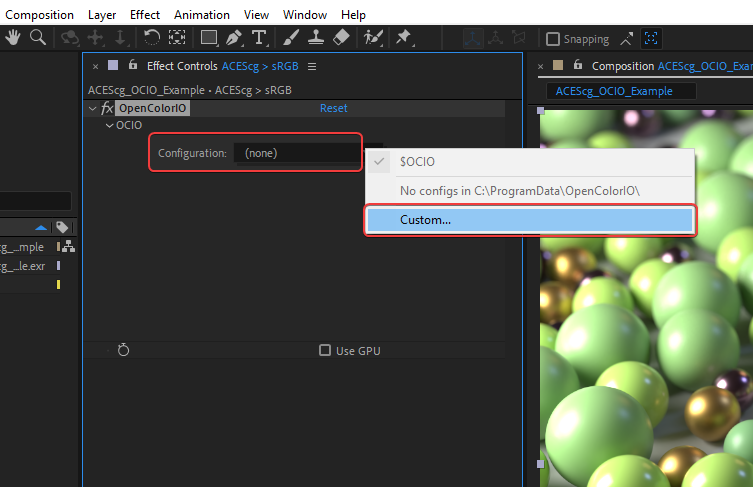Enable the Use GPU checkbox

point(325,351)
